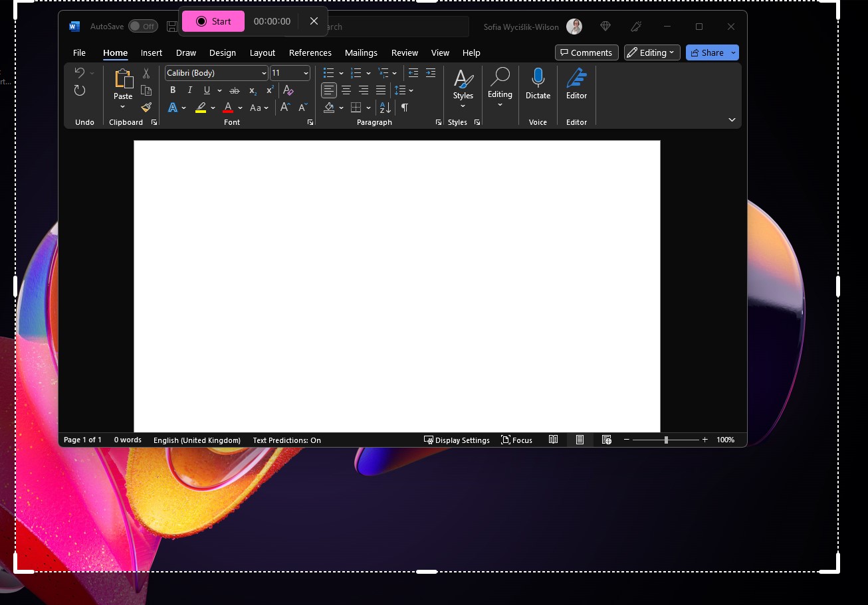Click the Sort icon
868x605 pixels.
click(385, 108)
